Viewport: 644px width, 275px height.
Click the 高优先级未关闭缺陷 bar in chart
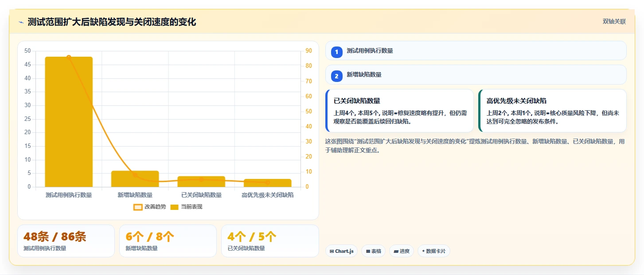[268, 183]
